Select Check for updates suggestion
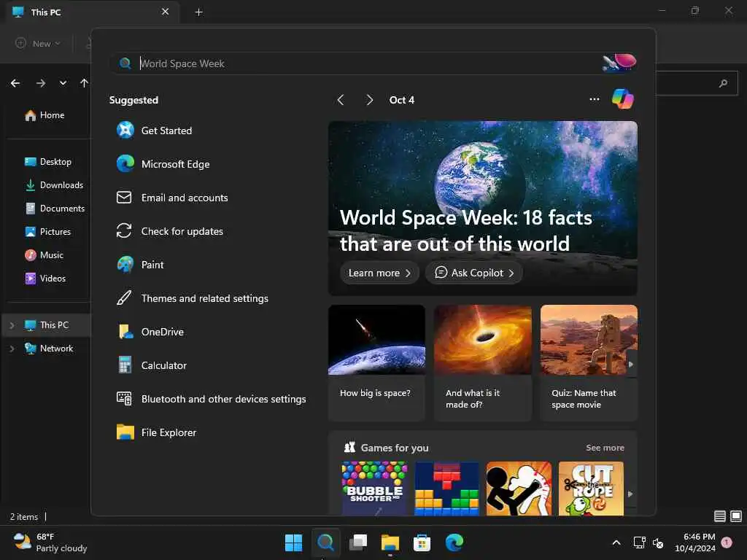747x560 pixels. click(x=169, y=231)
